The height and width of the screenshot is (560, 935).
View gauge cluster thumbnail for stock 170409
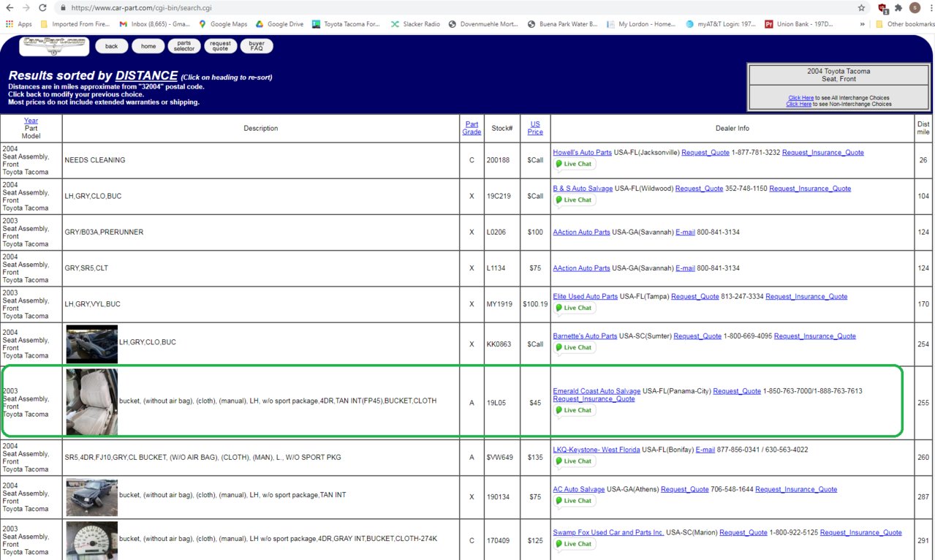(x=91, y=541)
